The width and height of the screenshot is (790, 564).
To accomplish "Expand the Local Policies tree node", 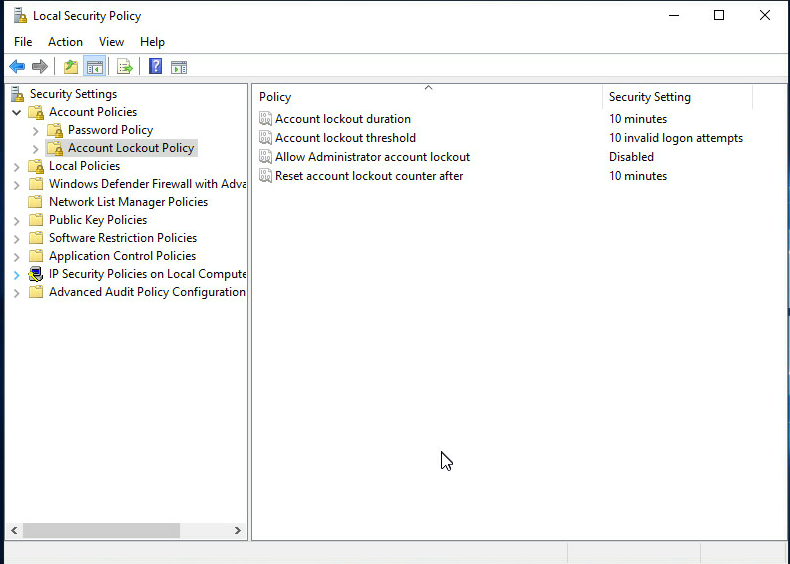I will tap(17, 167).
